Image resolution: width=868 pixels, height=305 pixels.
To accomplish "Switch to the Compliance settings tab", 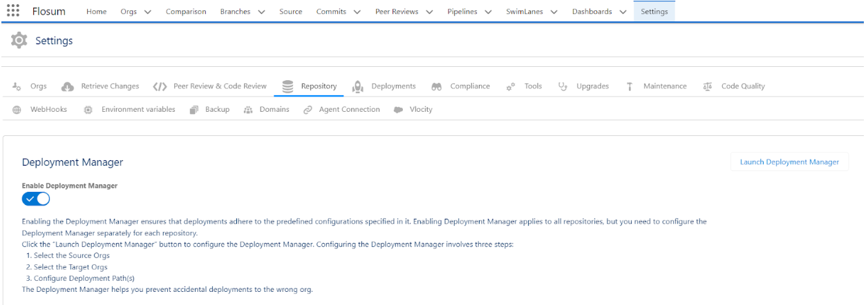I will [x=470, y=86].
